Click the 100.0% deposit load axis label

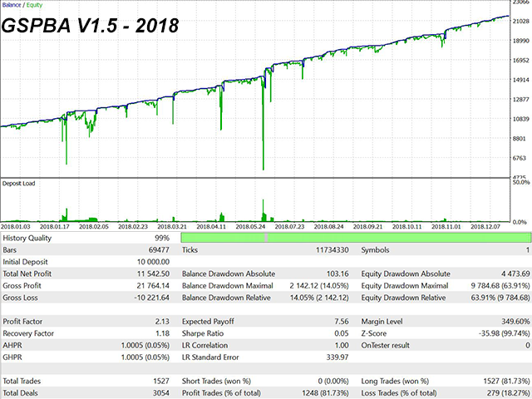click(x=519, y=182)
